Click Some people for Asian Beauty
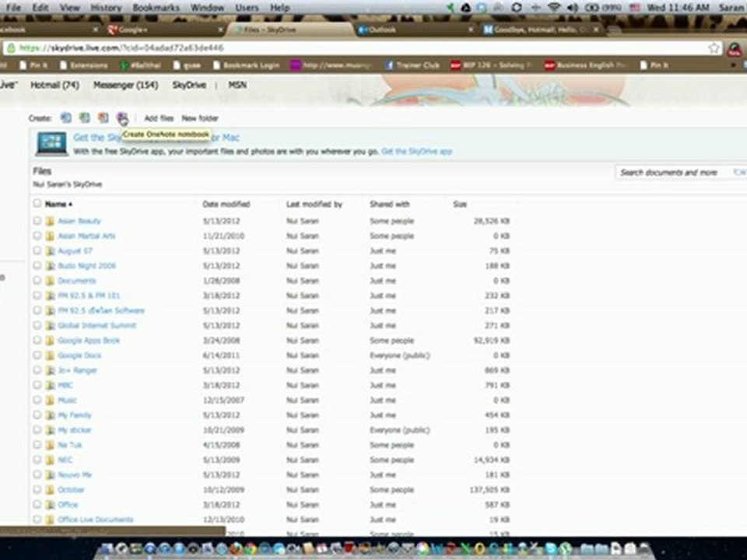This screenshot has width=747, height=560. tap(391, 221)
